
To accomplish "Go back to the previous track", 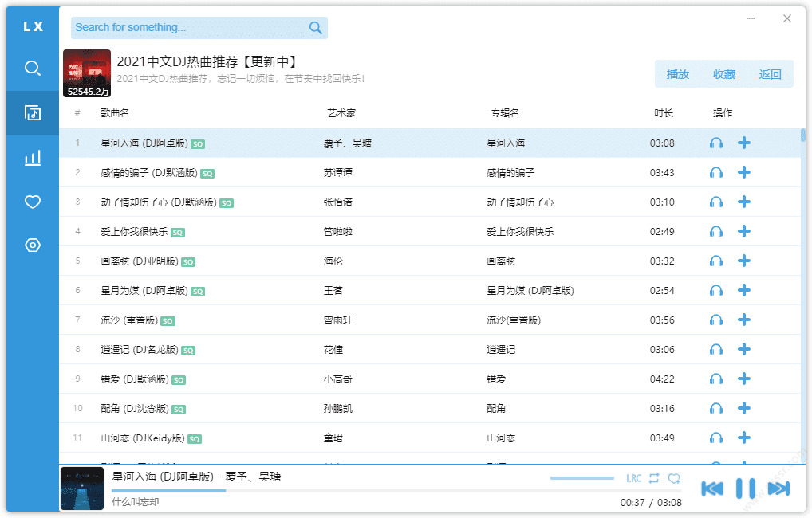I will pos(712,489).
